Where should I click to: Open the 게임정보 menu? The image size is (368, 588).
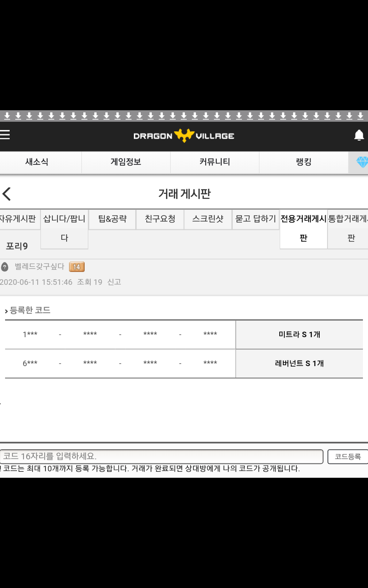point(126,162)
